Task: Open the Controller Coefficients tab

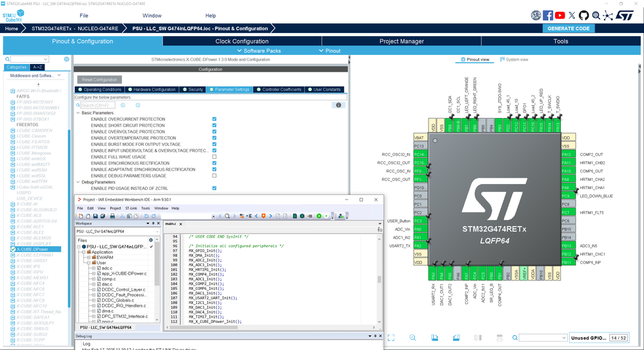Action: [x=279, y=90]
